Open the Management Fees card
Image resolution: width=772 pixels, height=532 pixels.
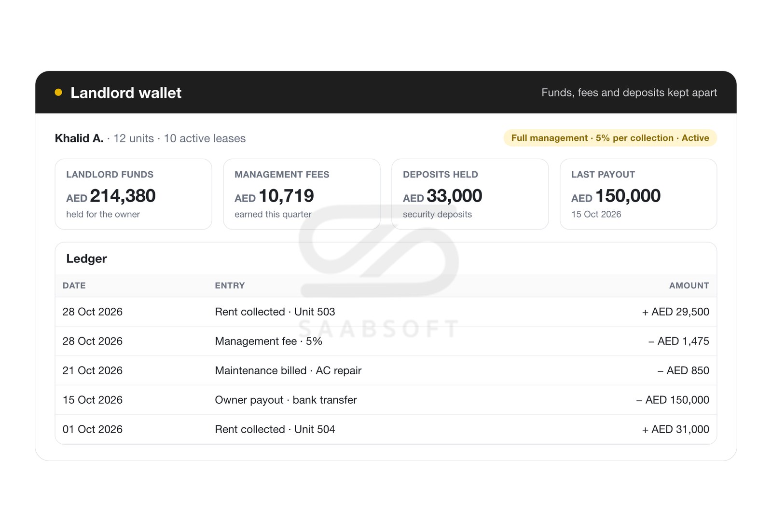pos(302,194)
